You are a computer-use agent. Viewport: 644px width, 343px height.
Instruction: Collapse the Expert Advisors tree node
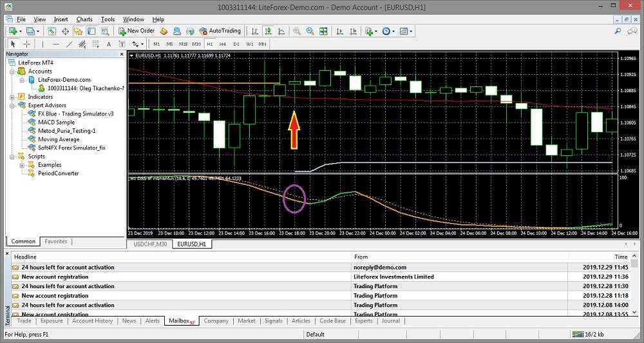13,105
